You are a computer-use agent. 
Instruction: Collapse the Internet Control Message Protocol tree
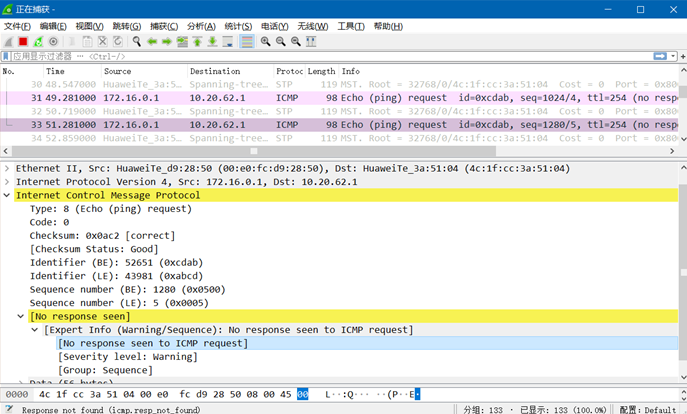[x=7, y=195]
